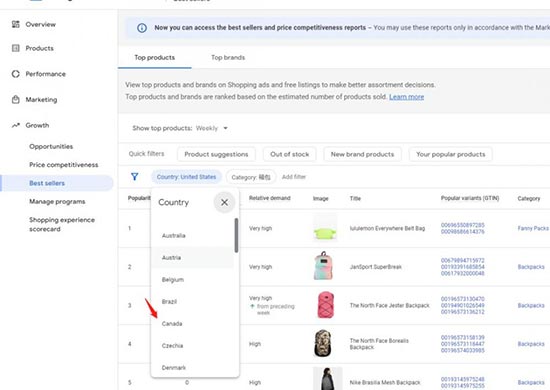Open Backpacks category link for Borealis row
The image size is (550, 390).
point(531,344)
